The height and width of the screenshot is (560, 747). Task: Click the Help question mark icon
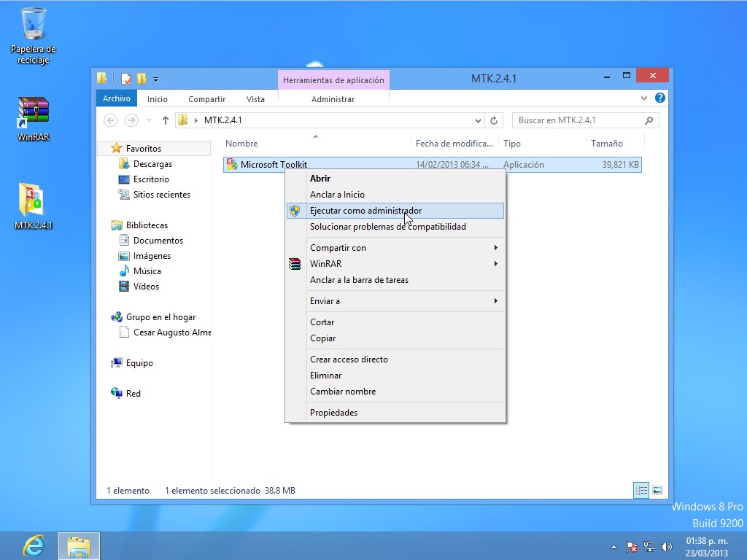coord(659,98)
